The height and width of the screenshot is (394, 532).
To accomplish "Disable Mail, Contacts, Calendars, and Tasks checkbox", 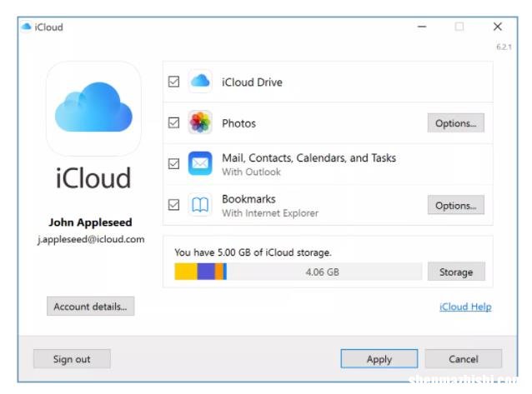I will [173, 163].
